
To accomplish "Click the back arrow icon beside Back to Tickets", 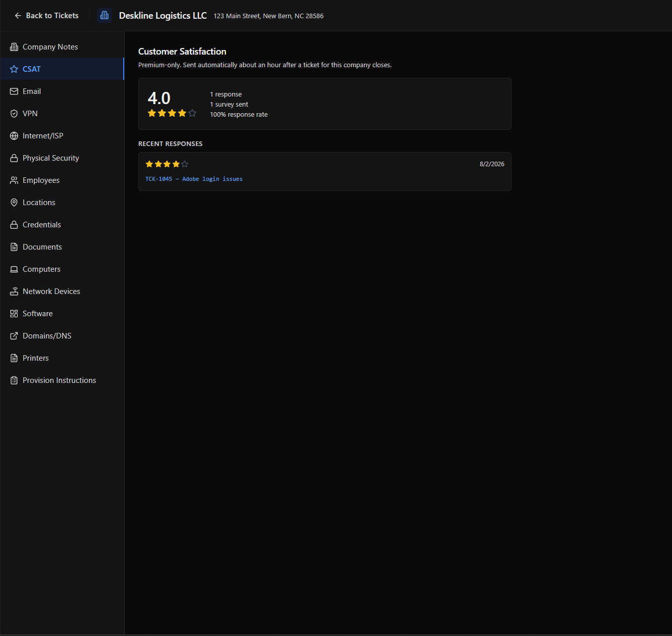I will point(18,16).
